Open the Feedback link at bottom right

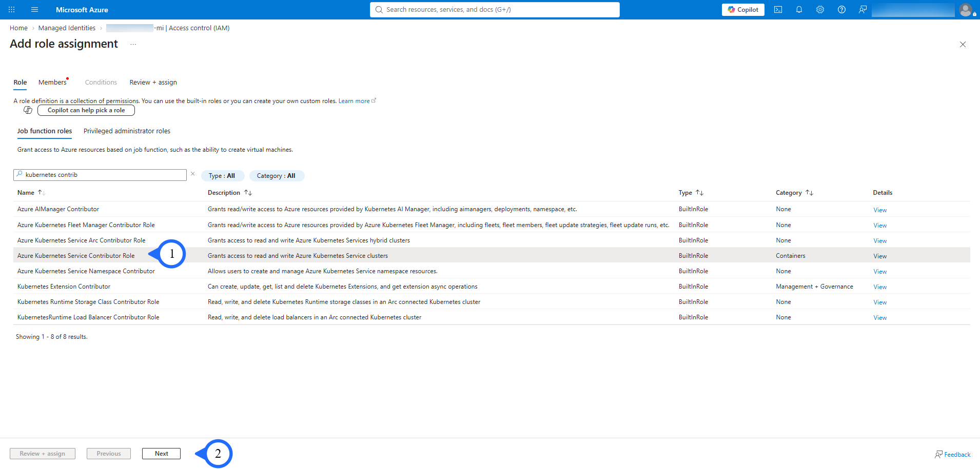(952, 455)
